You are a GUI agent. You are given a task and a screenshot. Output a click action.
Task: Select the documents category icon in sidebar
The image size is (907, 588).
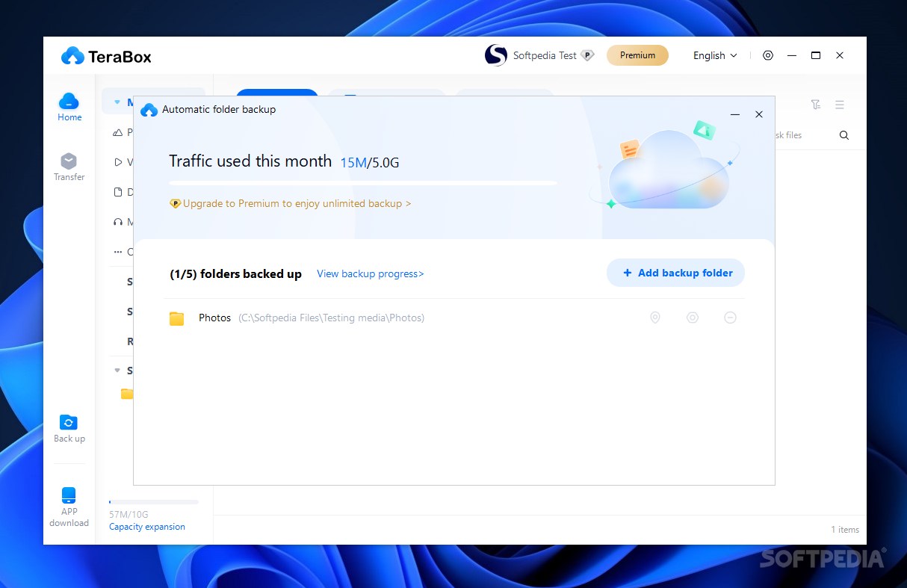[x=117, y=192]
